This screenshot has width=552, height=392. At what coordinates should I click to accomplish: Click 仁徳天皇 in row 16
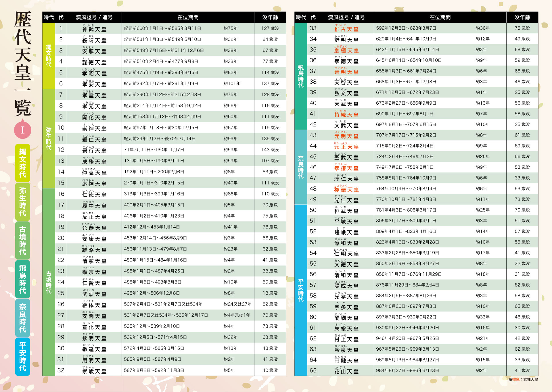tap(94, 195)
